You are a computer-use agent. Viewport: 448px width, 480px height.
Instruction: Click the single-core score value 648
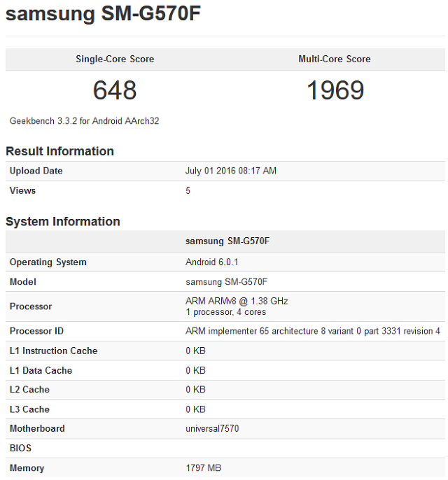coord(115,90)
